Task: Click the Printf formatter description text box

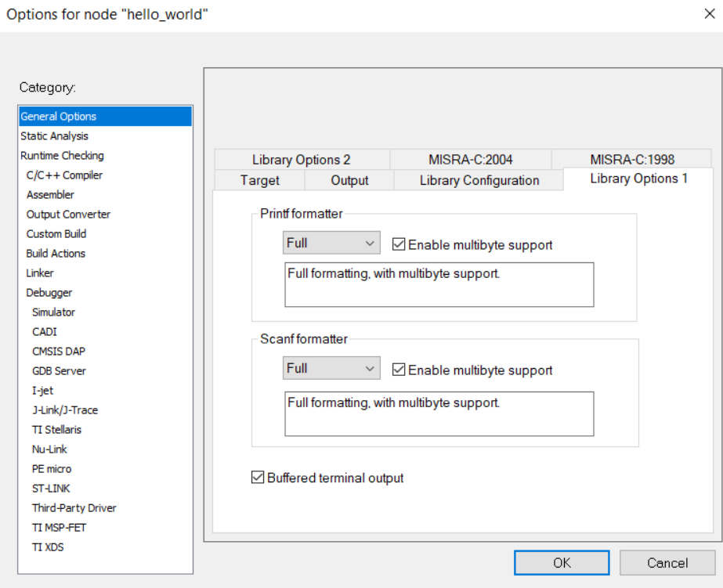Action: pyautogui.click(x=439, y=284)
